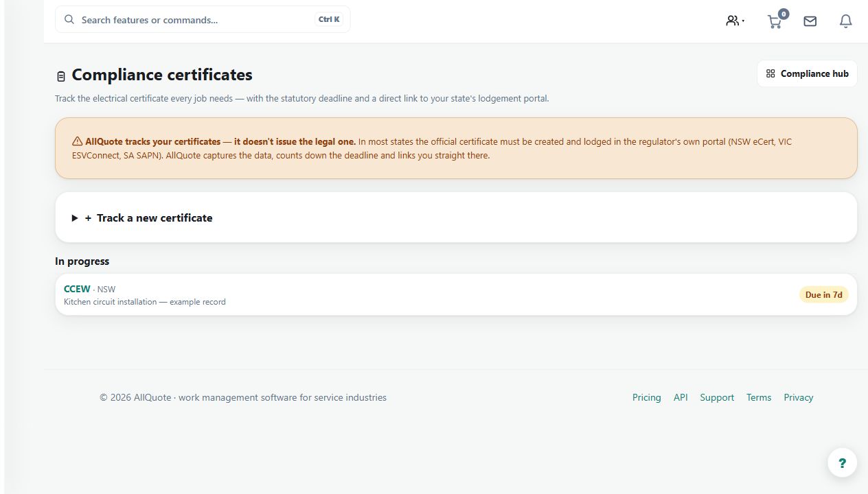868x494 pixels.
Task: Open the API footer link
Action: point(681,397)
